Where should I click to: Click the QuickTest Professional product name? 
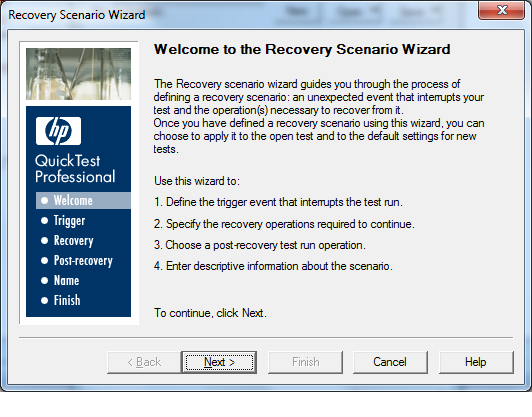[75, 169]
